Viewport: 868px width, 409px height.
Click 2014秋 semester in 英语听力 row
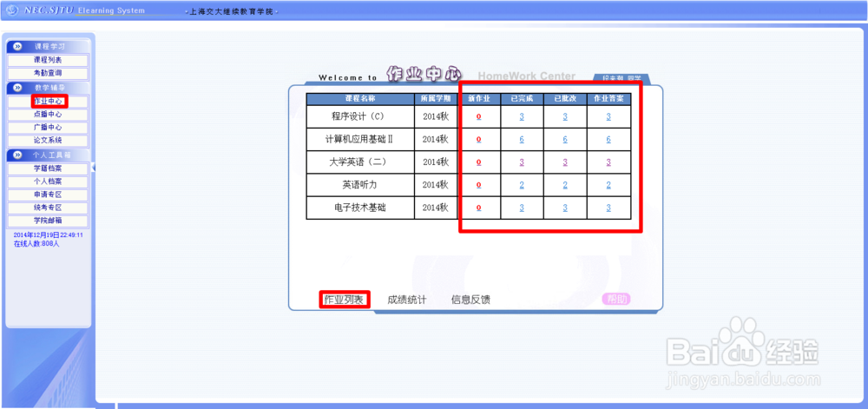tap(435, 185)
